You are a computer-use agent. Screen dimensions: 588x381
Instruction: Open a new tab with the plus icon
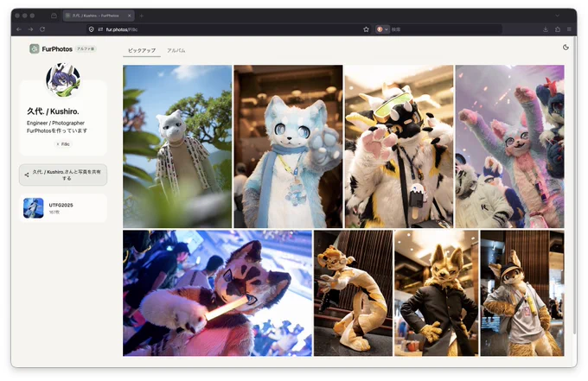pos(141,16)
